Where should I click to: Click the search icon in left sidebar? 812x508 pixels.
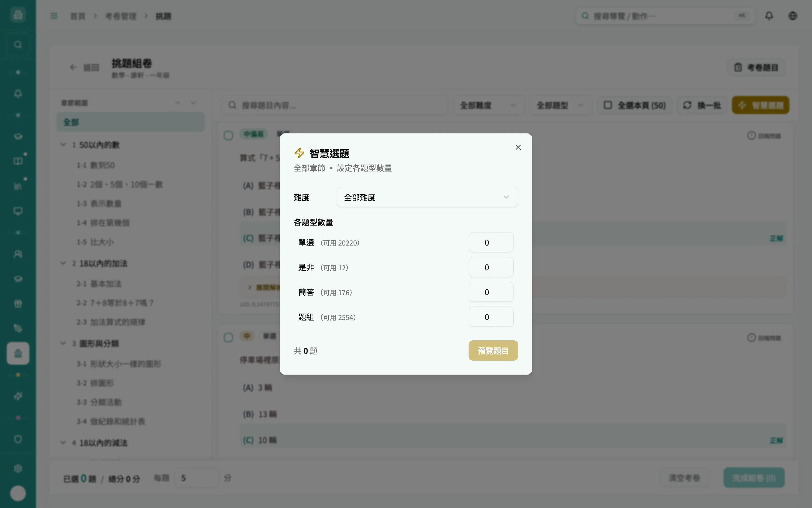coord(18,44)
